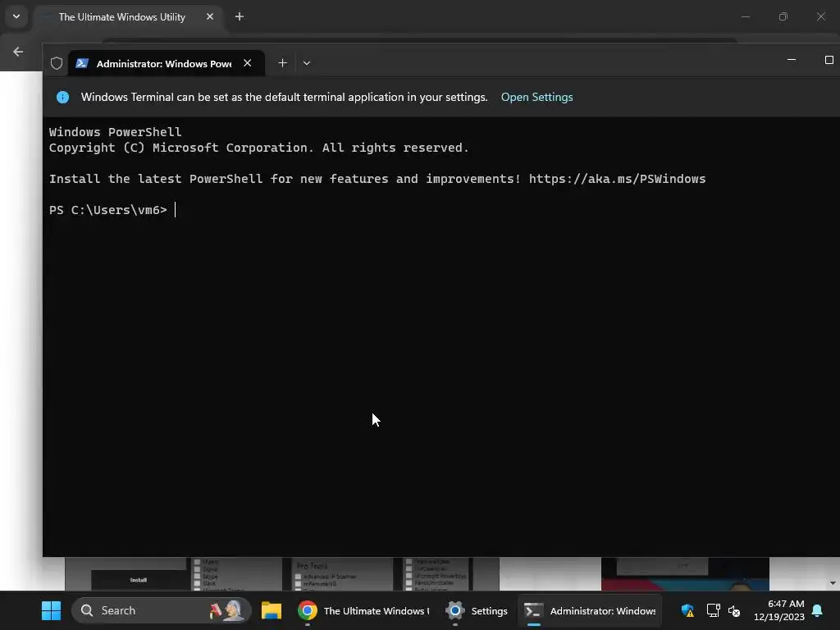Image resolution: width=840 pixels, height=630 pixels.
Task: Click the PowerShell icon on the Terminal tab
Action: (x=82, y=63)
